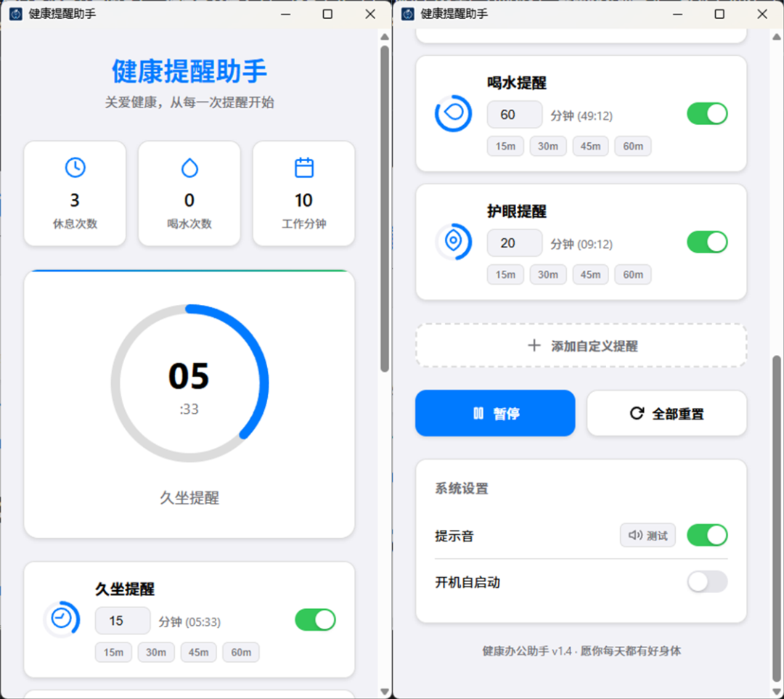This screenshot has height=699, width=784.
Task: Disable the 久坐提醒 toggle switch
Action: (315, 620)
